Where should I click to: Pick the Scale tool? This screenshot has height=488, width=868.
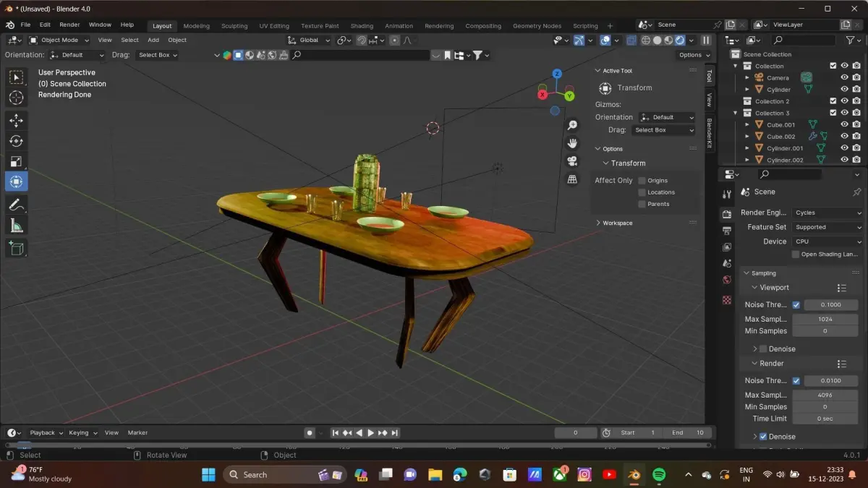[x=16, y=161]
